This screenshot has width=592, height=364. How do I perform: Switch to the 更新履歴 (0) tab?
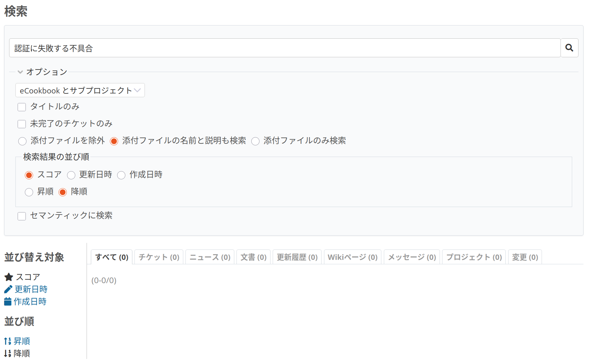pos(297,257)
